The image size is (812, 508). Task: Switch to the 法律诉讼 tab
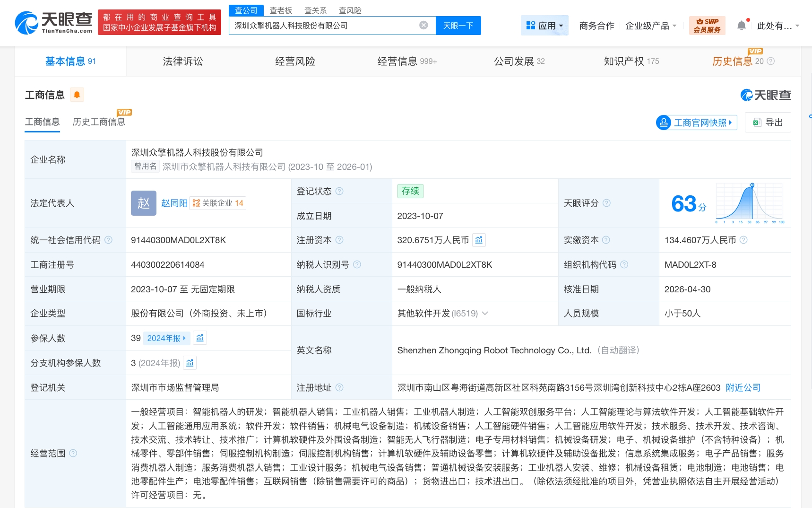[x=182, y=61]
